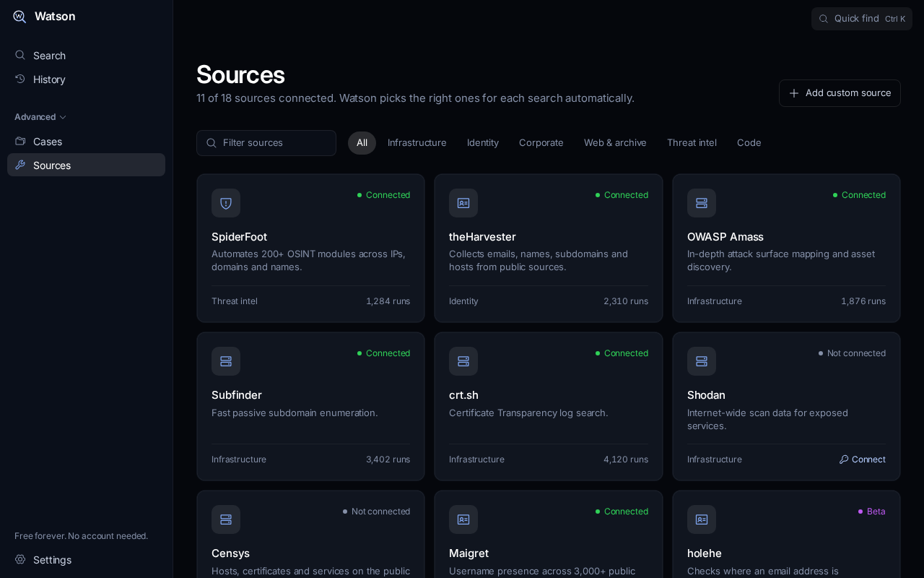924x578 pixels.
Task: Filter sources by Identity
Action: pyautogui.click(x=483, y=143)
